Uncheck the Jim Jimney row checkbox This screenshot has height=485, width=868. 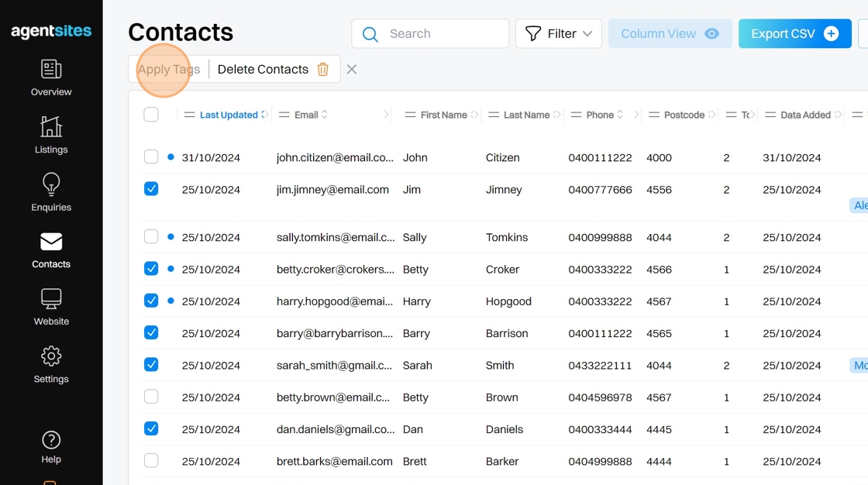(151, 189)
